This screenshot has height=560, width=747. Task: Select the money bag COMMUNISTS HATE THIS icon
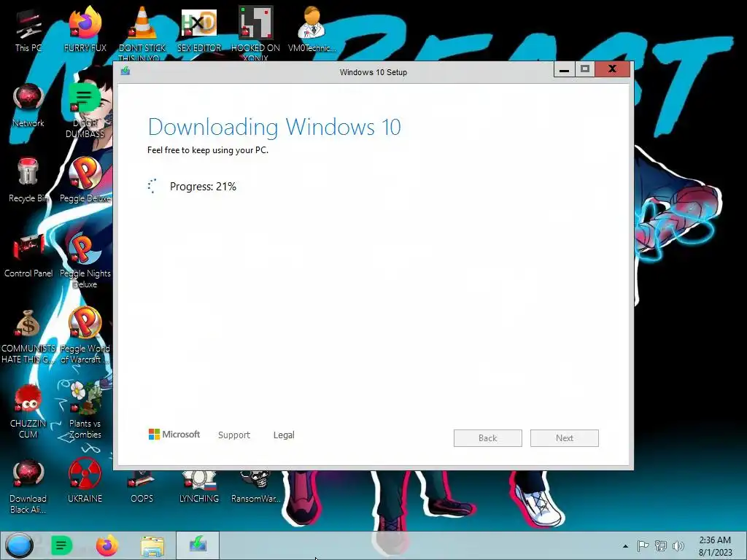[x=28, y=336]
